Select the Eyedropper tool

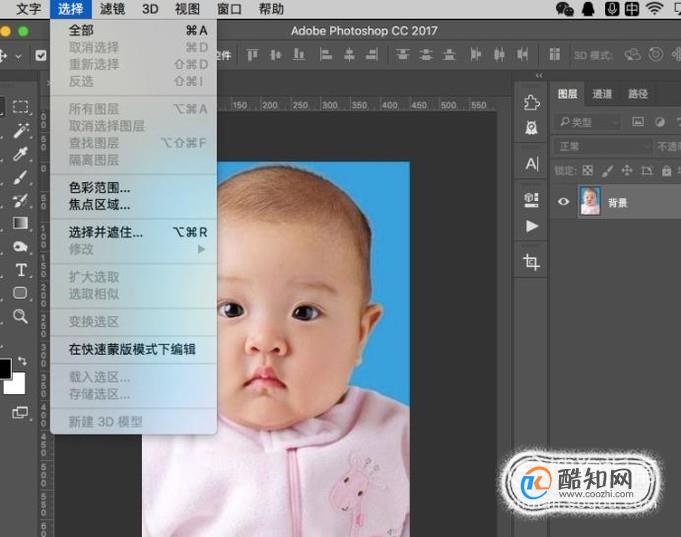(x=20, y=153)
